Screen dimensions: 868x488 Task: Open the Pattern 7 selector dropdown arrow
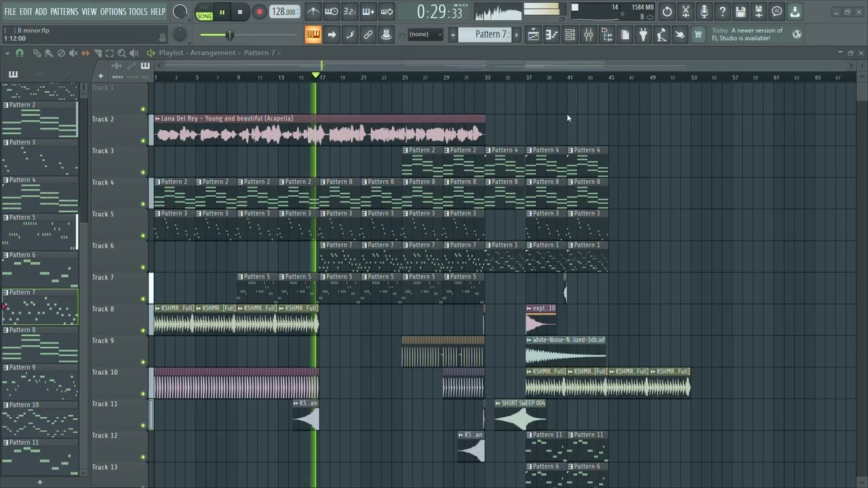453,35
